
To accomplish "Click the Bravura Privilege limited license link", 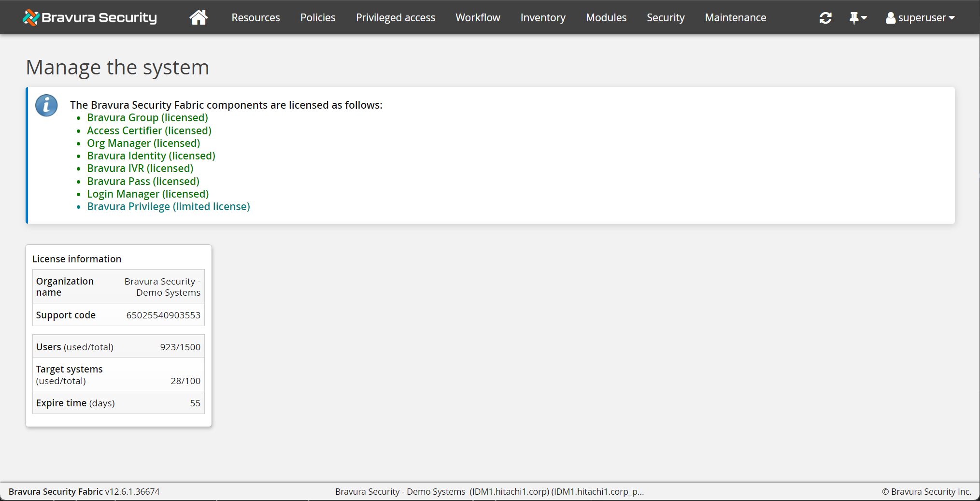I will point(168,206).
